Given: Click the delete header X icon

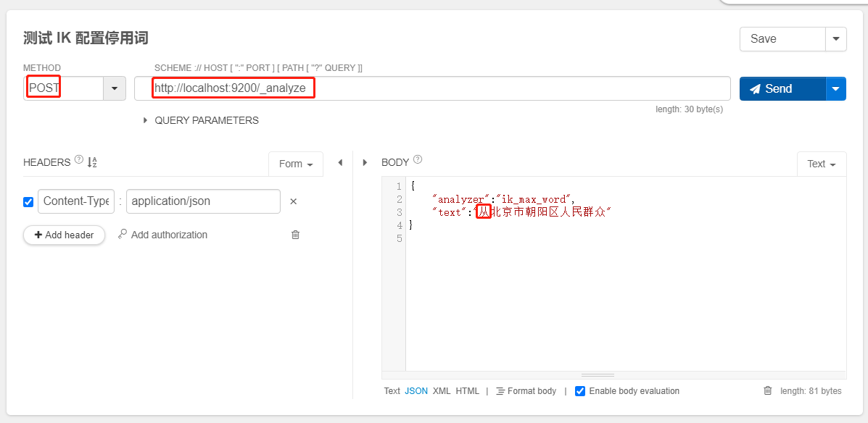Looking at the screenshot, I should point(294,201).
